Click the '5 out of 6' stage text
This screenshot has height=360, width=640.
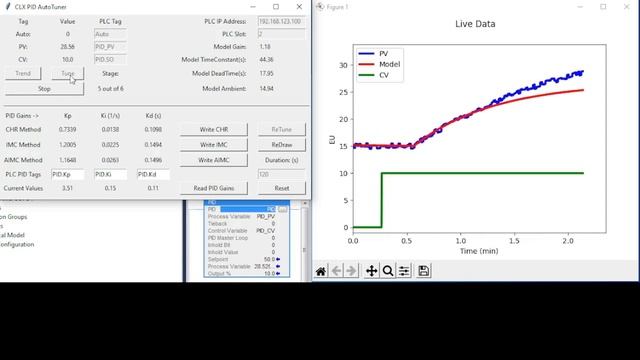(x=110, y=89)
